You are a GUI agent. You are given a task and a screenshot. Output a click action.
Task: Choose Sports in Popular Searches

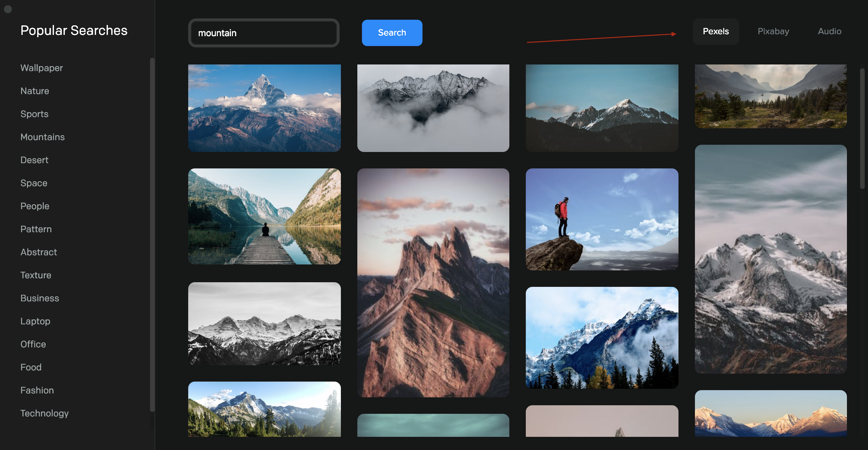click(x=34, y=114)
